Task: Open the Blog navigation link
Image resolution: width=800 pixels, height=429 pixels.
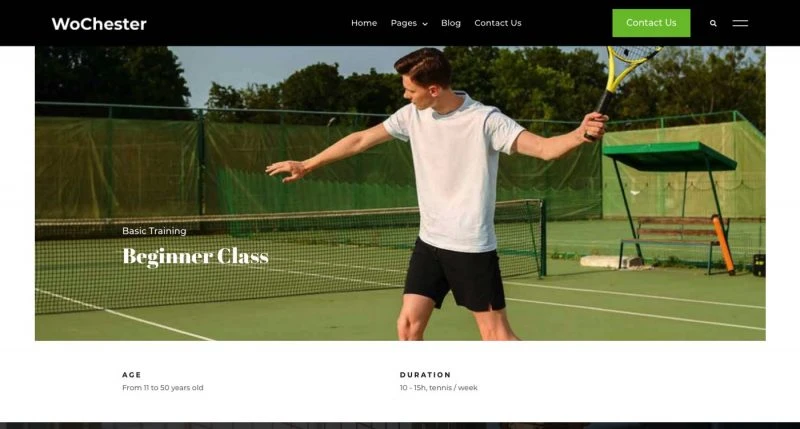Action: coord(451,23)
